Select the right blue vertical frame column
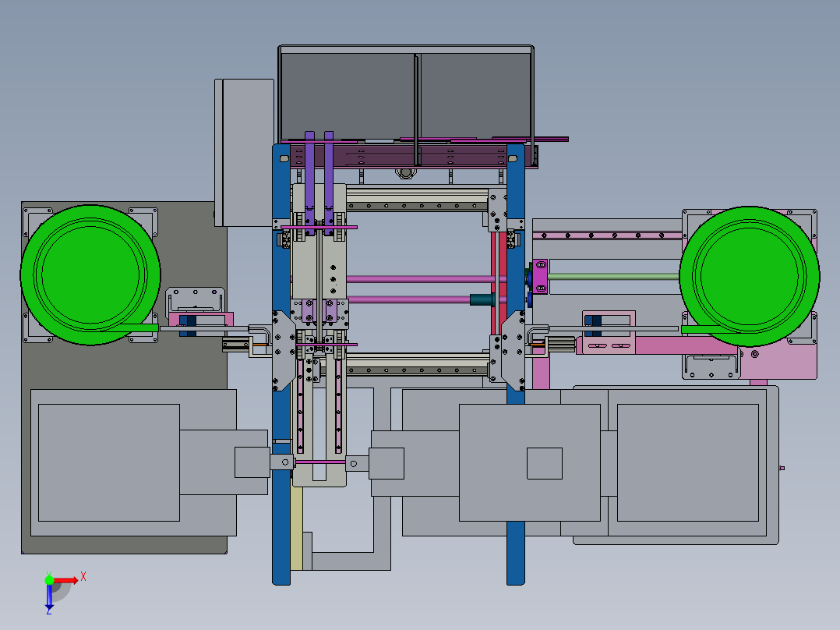This screenshot has height=630, width=840. (x=515, y=365)
